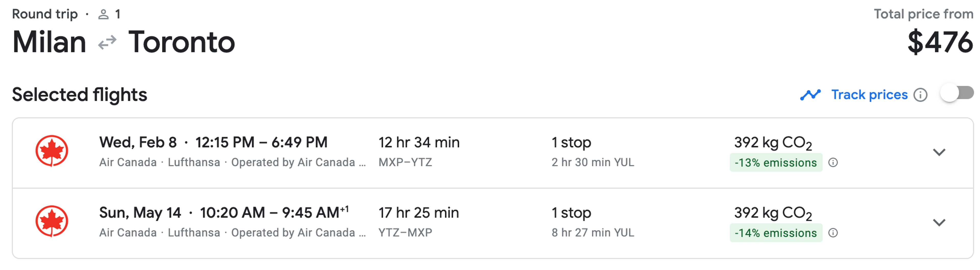The height and width of the screenshot is (270, 980).
Task: Click the Air Canada logo on Feb 8 flight
Action: pyautogui.click(x=52, y=151)
